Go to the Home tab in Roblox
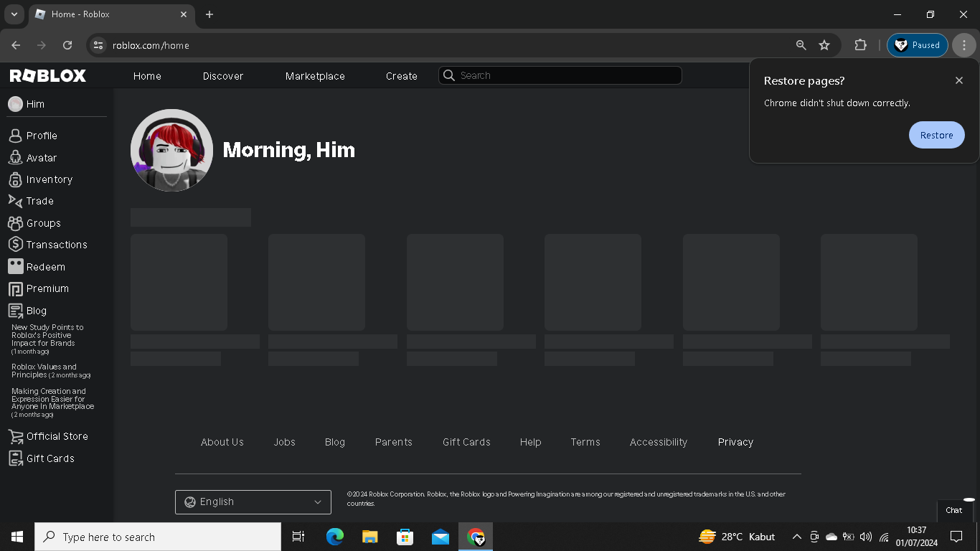The image size is (980, 551). [147, 76]
